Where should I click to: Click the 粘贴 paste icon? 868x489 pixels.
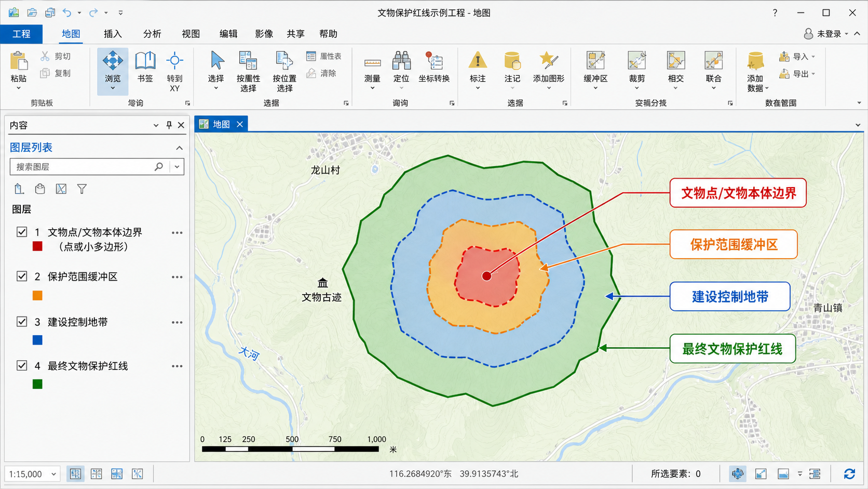pos(19,61)
